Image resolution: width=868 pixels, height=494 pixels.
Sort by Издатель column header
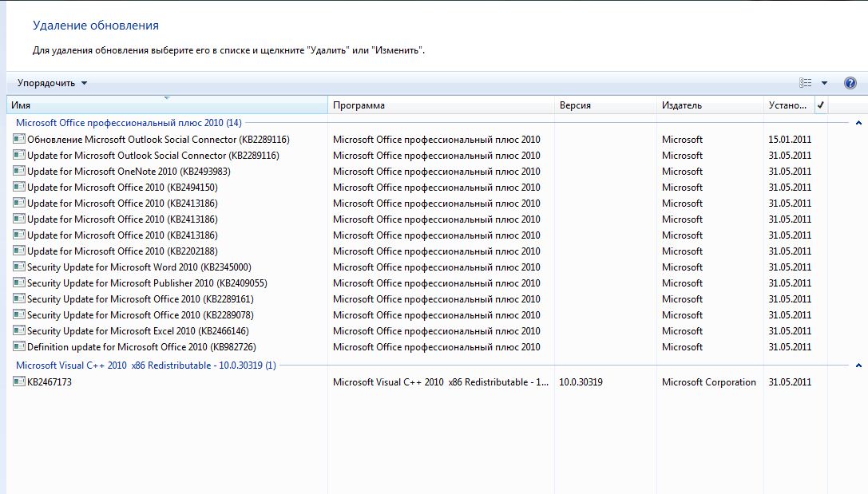click(x=710, y=105)
